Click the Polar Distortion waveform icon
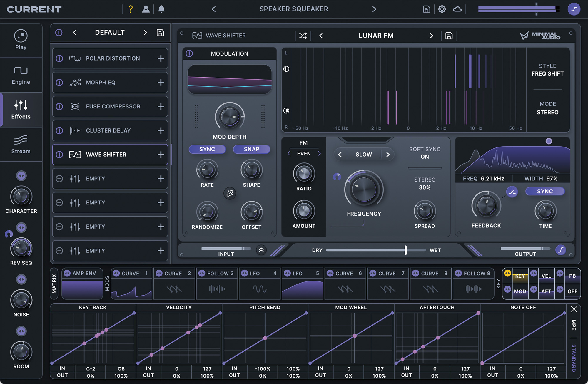588x384 pixels. point(75,58)
